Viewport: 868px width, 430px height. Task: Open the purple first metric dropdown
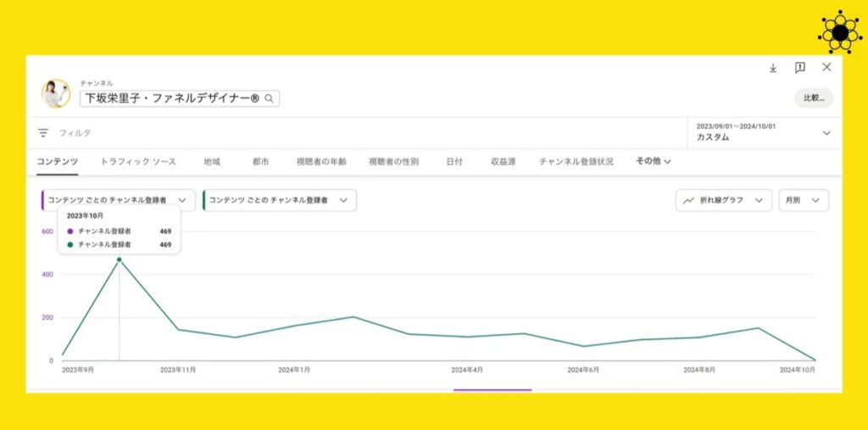(x=118, y=200)
